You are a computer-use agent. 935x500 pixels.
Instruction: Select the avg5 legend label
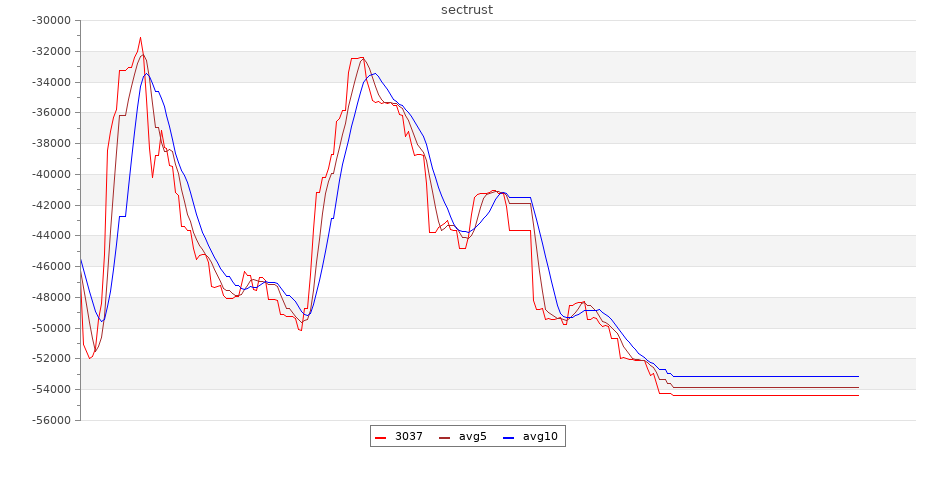(472, 437)
